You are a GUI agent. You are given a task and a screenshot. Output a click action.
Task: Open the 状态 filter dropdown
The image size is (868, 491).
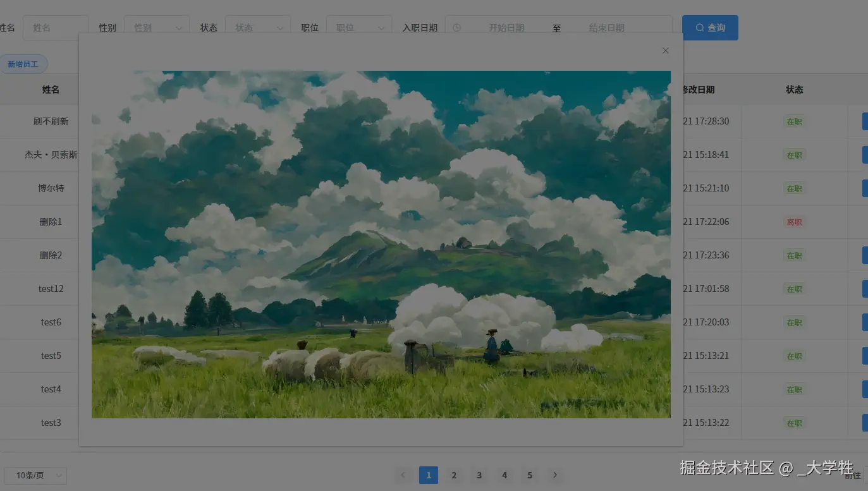(x=258, y=28)
